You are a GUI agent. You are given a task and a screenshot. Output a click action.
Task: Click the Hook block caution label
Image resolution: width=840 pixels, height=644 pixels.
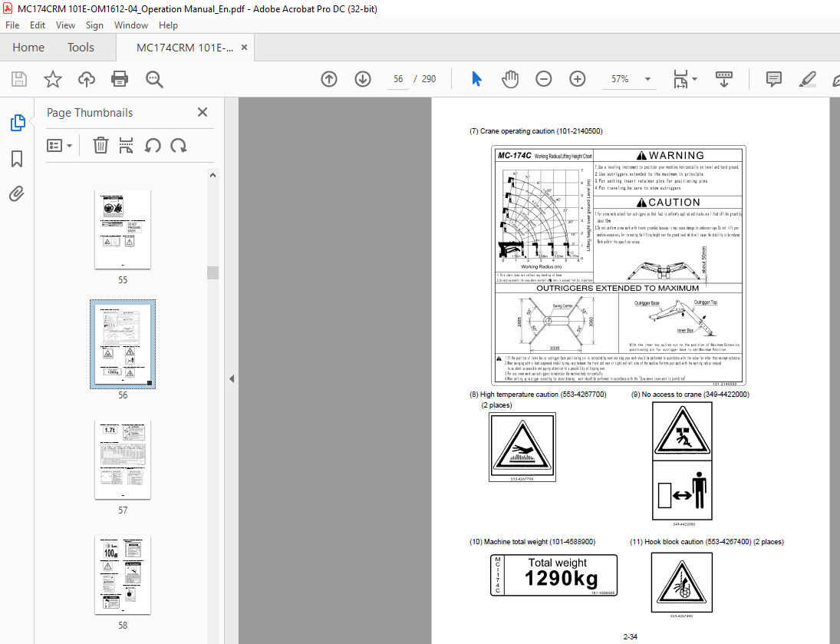coord(707,542)
